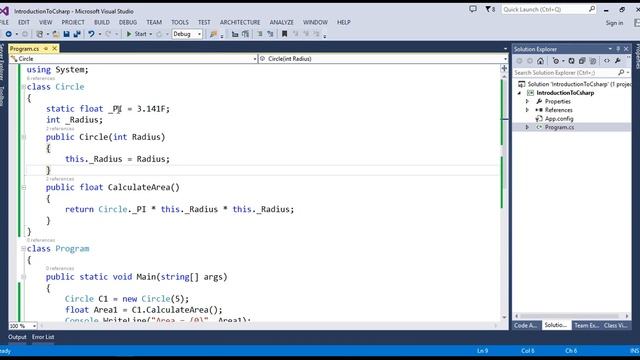Click Properties wrench in Solution Explorer toolbar
640x360 pixels.
[x=618, y=61]
